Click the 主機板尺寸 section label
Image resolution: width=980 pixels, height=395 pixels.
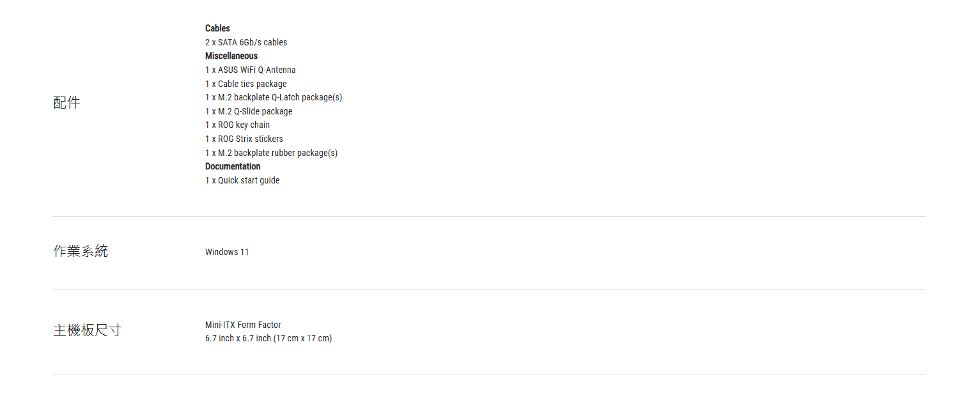coord(87,330)
